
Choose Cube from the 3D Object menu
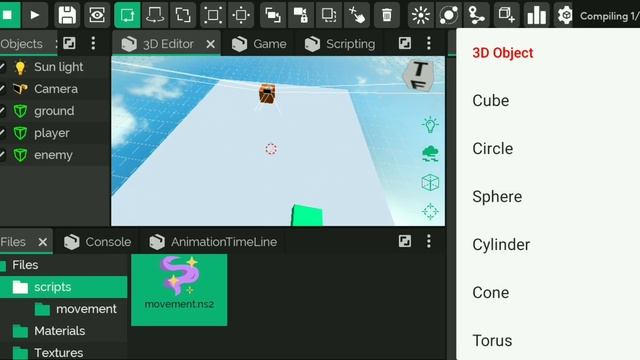(491, 101)
